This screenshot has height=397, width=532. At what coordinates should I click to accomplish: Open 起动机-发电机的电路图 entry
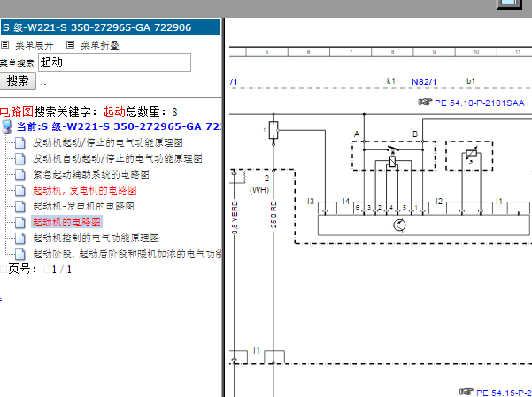click(83, 207)
